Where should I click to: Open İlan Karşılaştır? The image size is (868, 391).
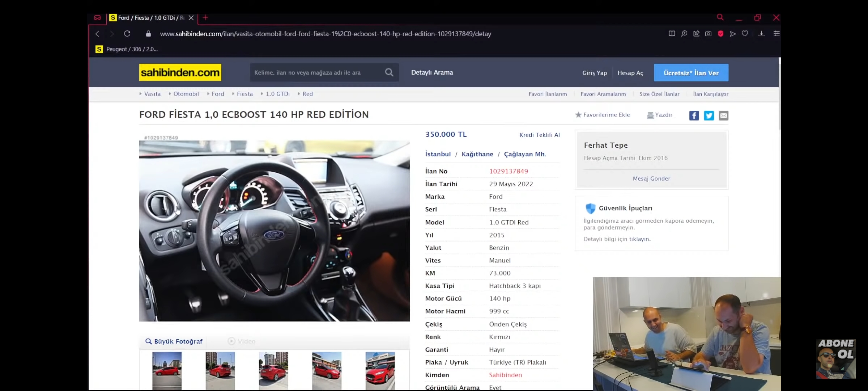(x=711, y=94)
